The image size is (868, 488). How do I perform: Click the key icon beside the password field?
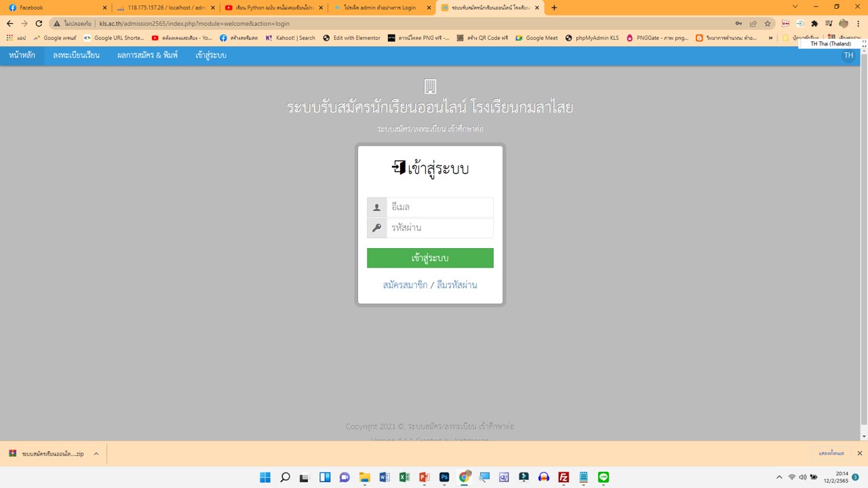click(377, 228)
